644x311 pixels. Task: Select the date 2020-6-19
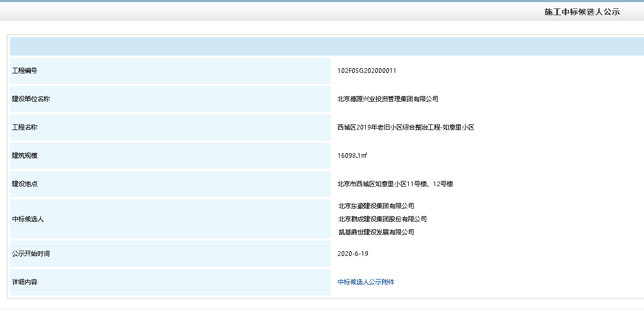point(353,254)
